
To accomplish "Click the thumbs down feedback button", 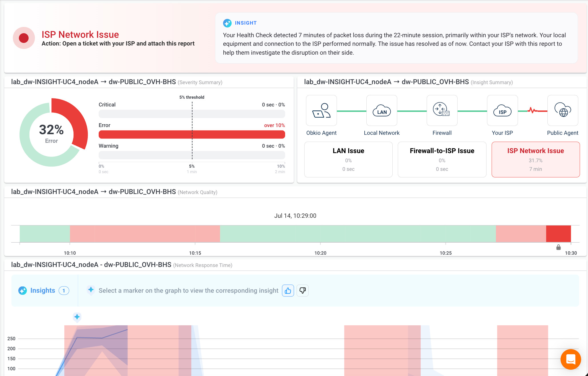I will click(303, 291).
